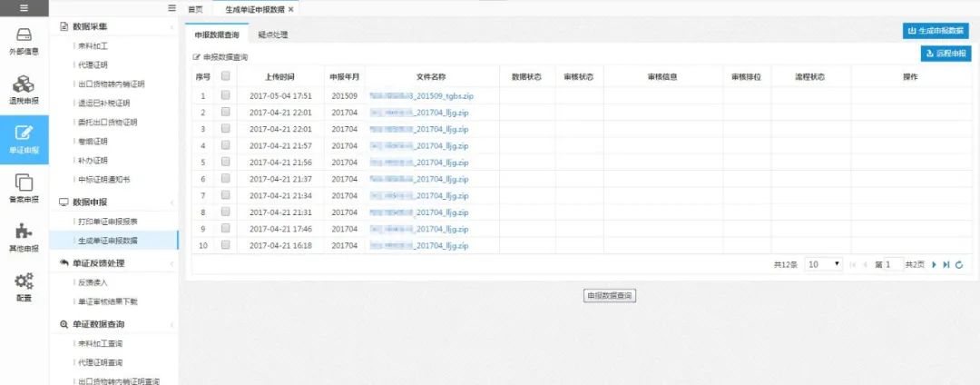Open the 201704 zip file link in row 2
Screen dimensions: 980x385
coord(418,113)
